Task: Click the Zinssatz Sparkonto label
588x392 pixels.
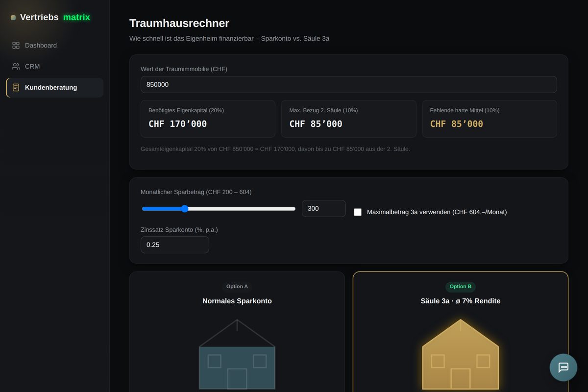Action: pos(179,229)
